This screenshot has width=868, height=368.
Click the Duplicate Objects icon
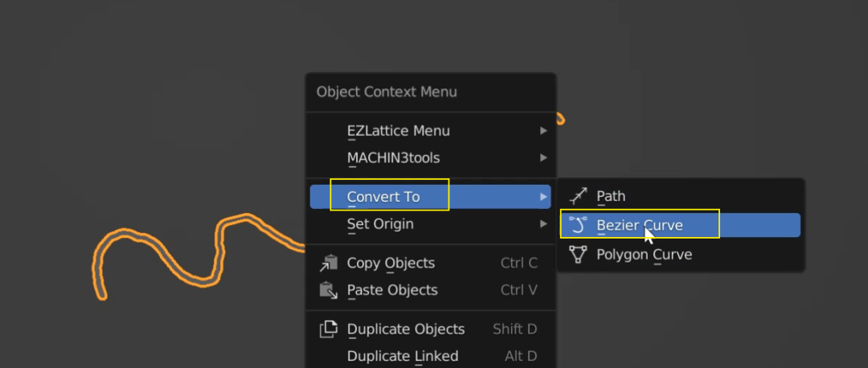point(329,329)
